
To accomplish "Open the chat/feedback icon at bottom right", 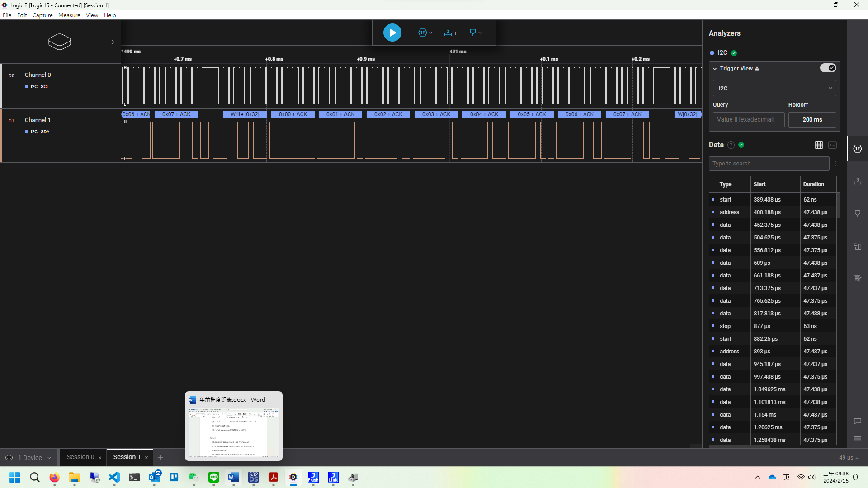I will [x=858, y=422].
